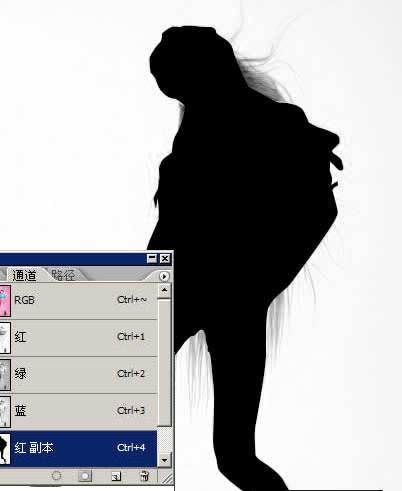The image size is (402, 491).
Task: Close the Channels palette
Action: tap(165, 258)
